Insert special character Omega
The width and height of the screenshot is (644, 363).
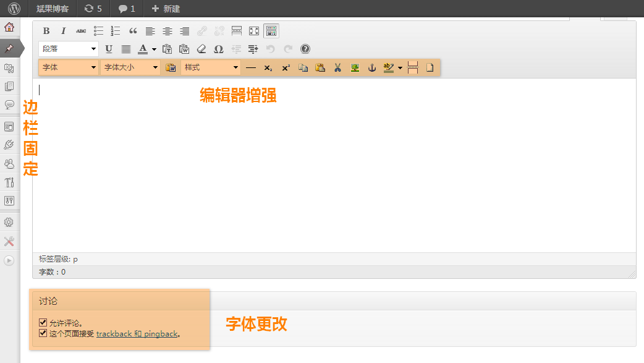pyautogui.click(x=219, y=49)
